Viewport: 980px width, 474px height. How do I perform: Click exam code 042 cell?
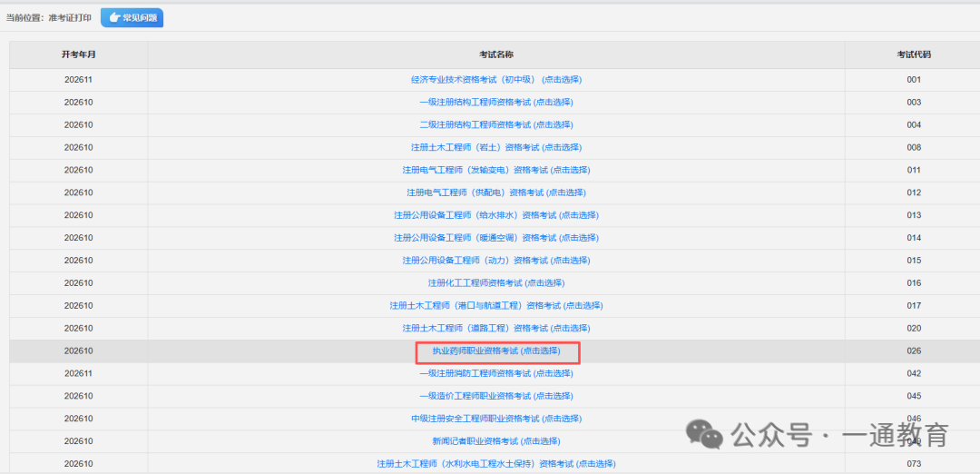pos(913,373)
